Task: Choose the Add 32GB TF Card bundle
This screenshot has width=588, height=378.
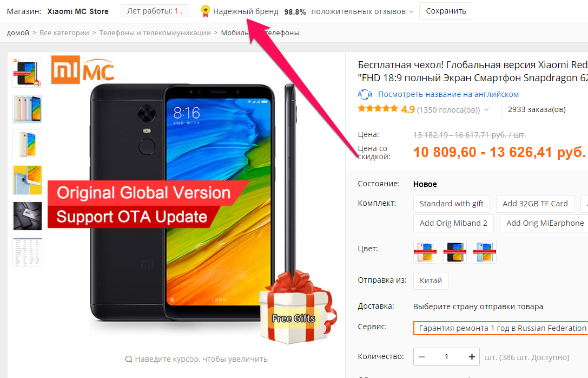Action: tap(535, 204)
